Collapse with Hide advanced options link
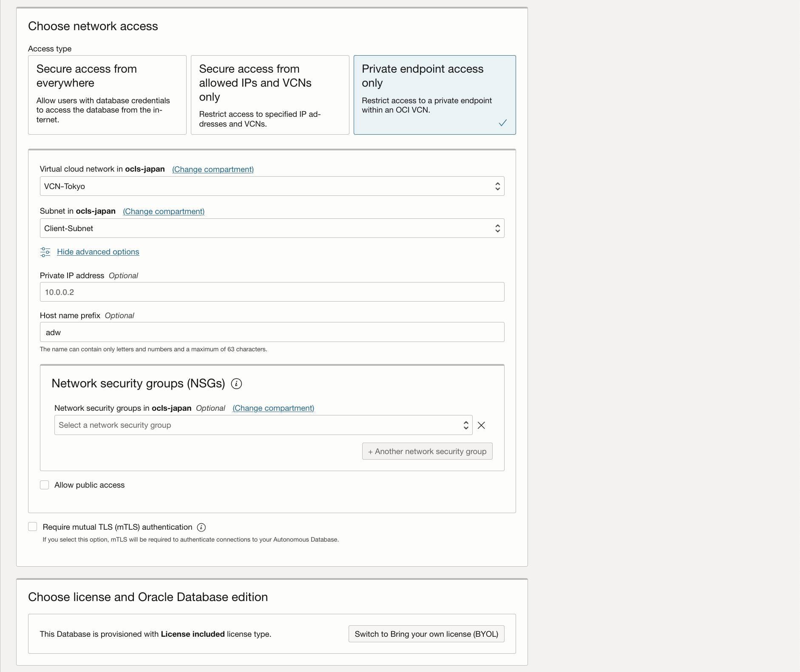The height and width of the screenshot is (672, 800). [x=98, y=252]
